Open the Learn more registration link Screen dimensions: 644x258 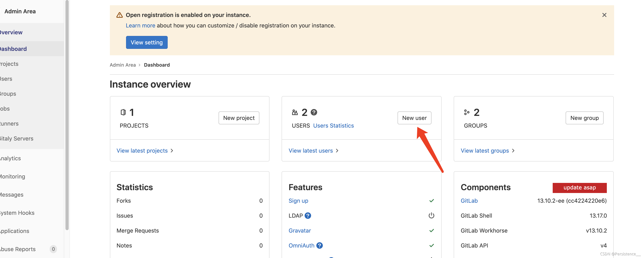pos(140,25)
